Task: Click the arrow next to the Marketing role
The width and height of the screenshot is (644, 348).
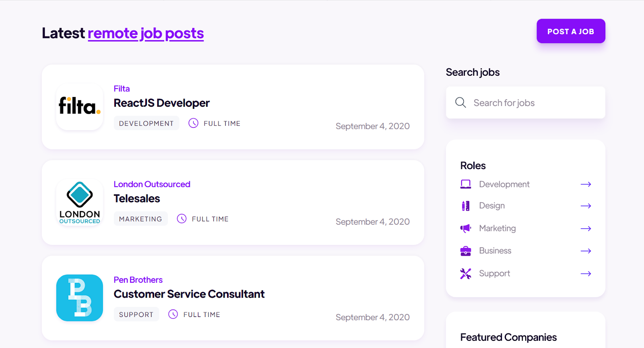Action: pyautogui.click(x=586, y=228)
